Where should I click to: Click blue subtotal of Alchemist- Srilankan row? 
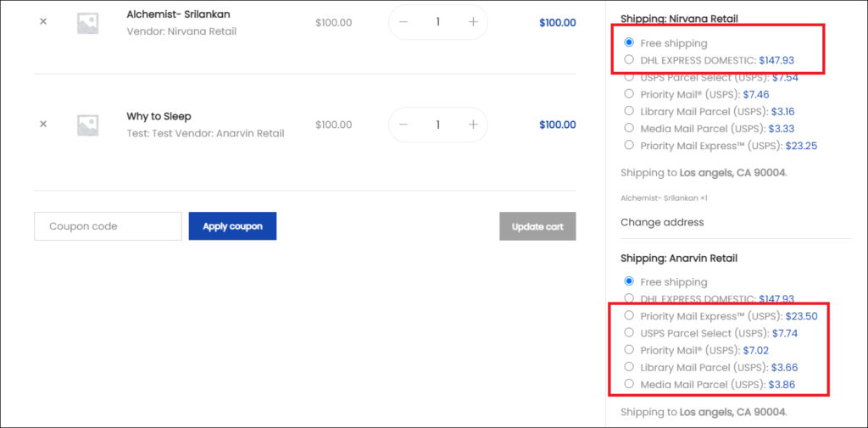pos(558,23)
